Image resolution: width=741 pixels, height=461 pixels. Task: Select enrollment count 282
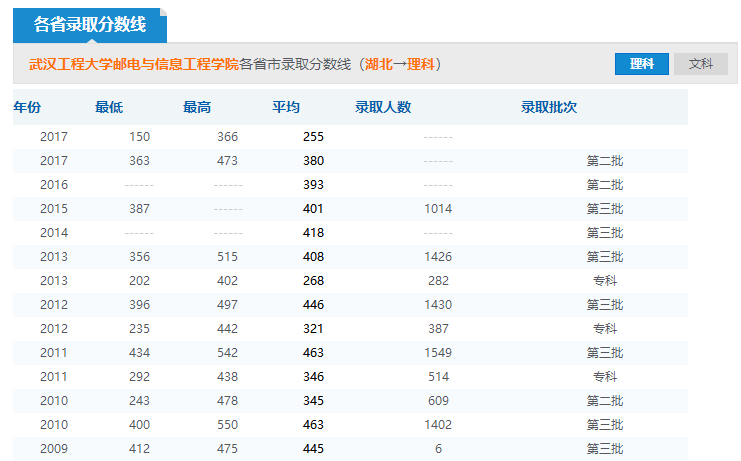coord(438,281)
